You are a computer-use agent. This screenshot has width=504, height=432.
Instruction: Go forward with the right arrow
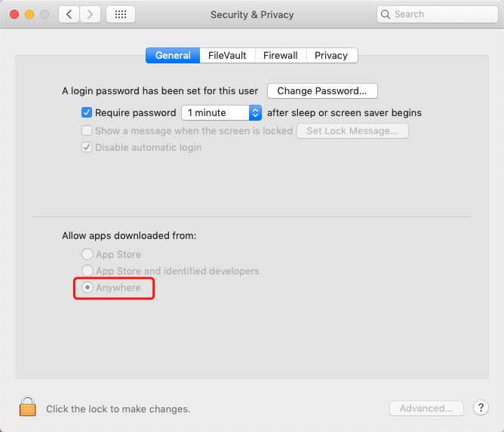pyautogui.click(x=91, y=14)
